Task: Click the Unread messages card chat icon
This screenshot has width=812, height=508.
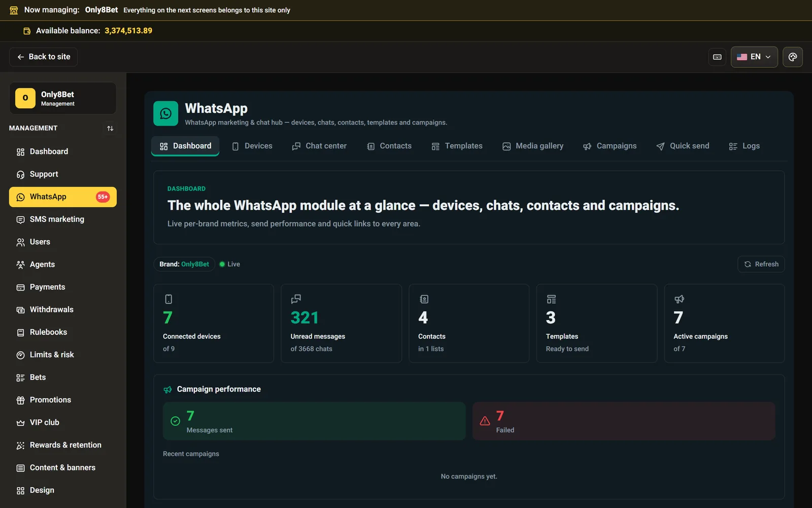Action: [296, 299]
